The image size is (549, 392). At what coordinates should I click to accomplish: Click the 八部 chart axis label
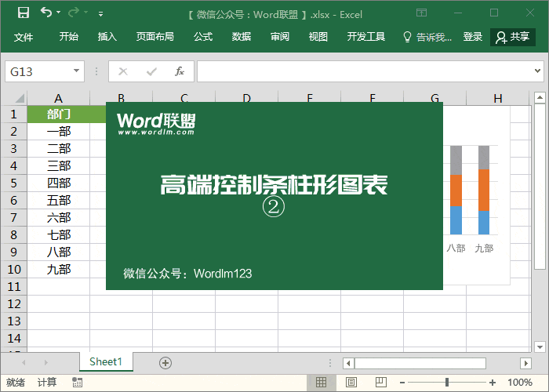click(456, 249)
